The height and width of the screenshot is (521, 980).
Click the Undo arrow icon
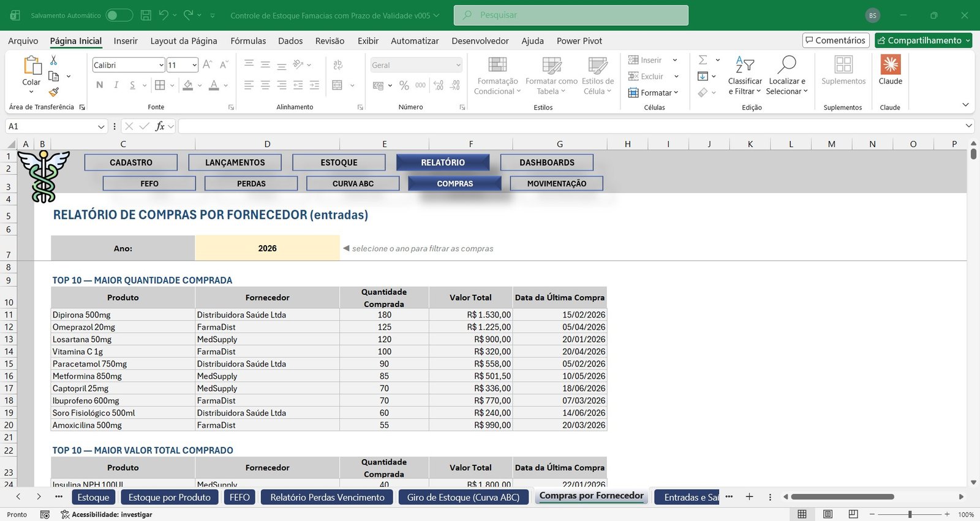[x=163, y=15]
